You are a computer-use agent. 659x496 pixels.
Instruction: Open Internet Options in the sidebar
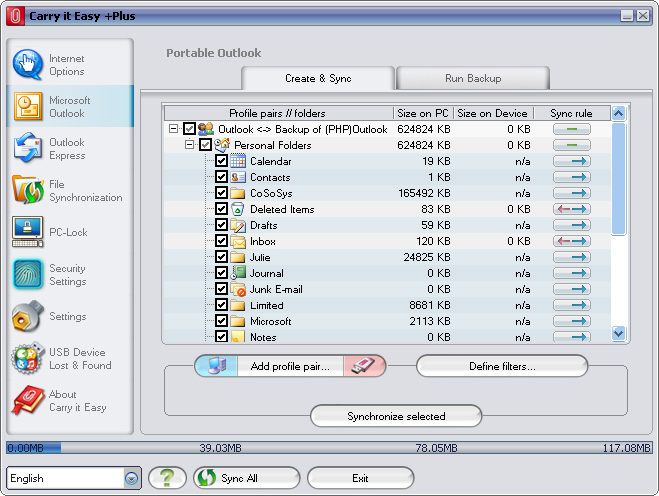tap(68, 65)
